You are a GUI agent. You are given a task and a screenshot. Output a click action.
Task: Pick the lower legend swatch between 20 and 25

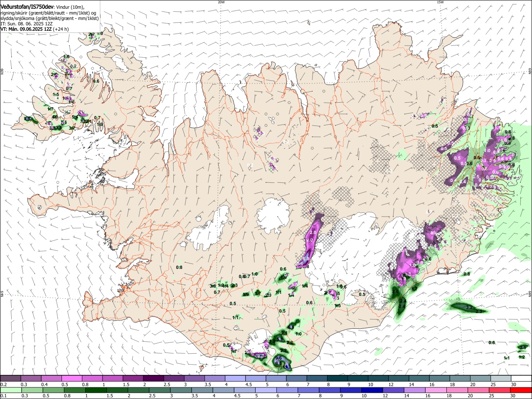pyautogui.click(x=479, y=390)
